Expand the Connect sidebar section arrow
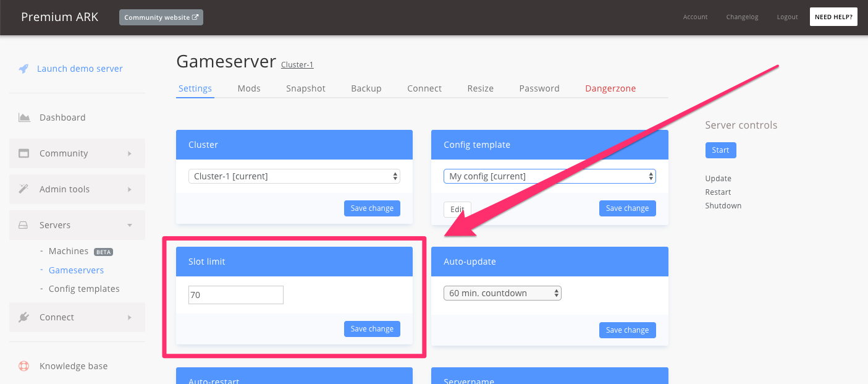This screenshot has height=384, width=868. (130, 317)
